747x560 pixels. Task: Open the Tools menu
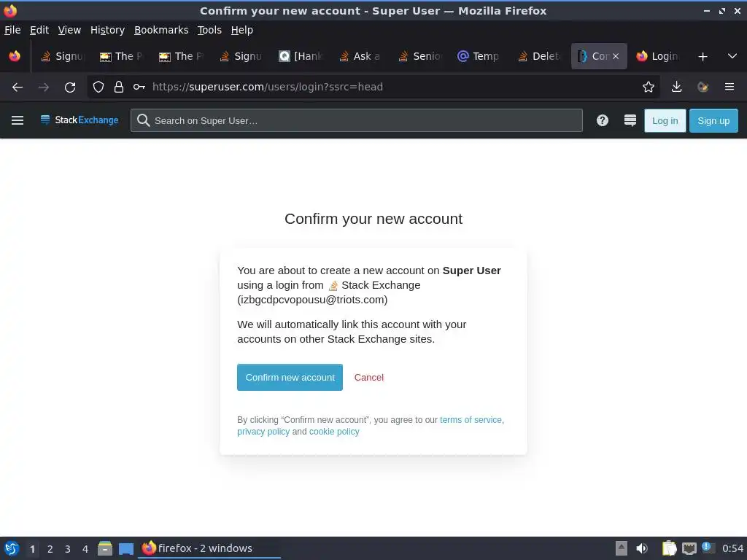209,30
